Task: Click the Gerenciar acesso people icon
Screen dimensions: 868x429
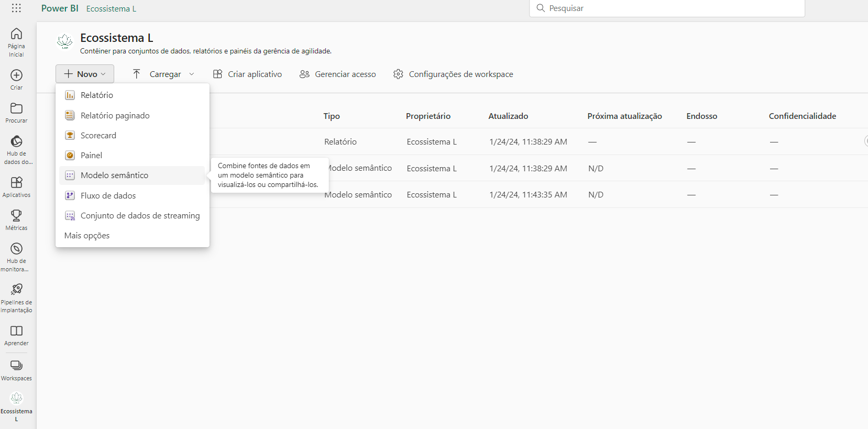Action: point(304,74)
